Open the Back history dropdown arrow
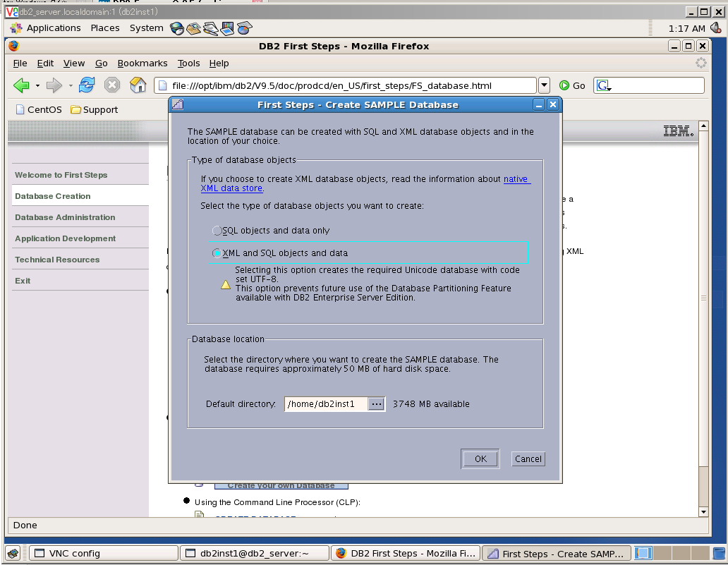 (37, 86)
